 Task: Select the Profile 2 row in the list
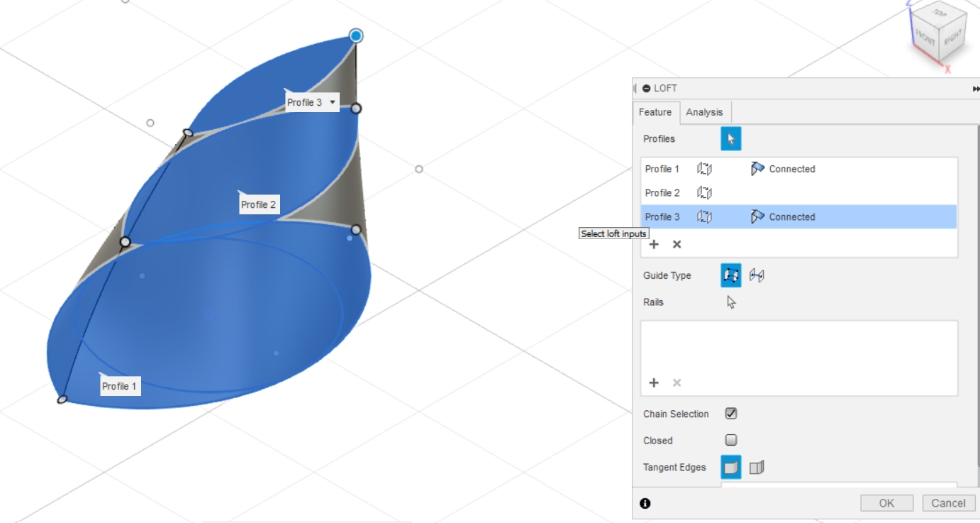(799, 193)
